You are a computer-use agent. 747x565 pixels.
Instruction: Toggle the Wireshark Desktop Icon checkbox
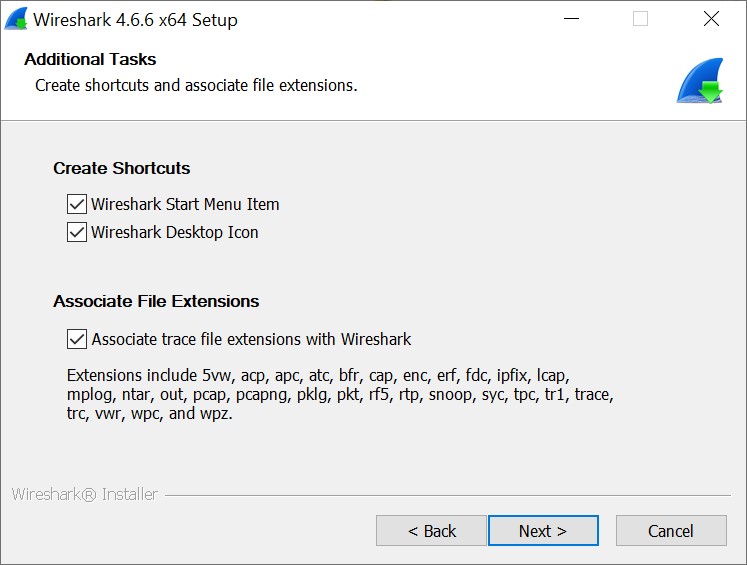[x=77, y=232]
